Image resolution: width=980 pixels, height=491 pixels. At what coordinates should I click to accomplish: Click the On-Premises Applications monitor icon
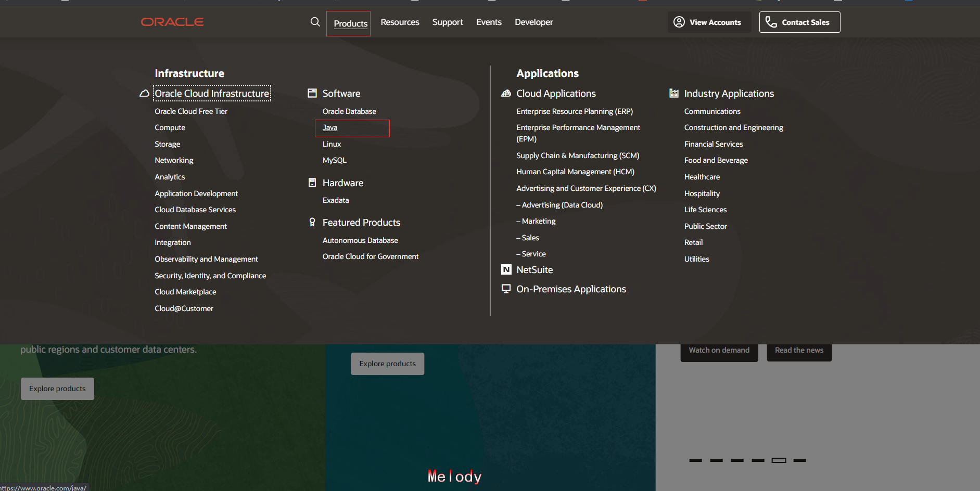[506, 289]
